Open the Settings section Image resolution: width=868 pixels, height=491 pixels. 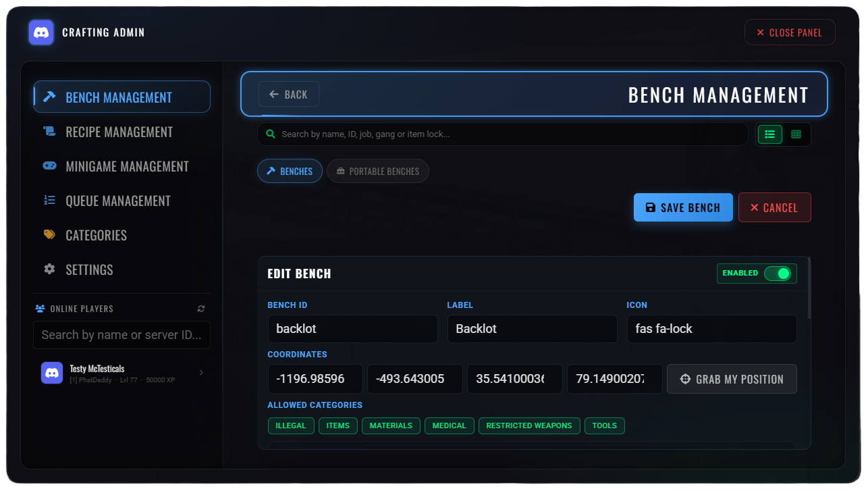tap(122, 269)
